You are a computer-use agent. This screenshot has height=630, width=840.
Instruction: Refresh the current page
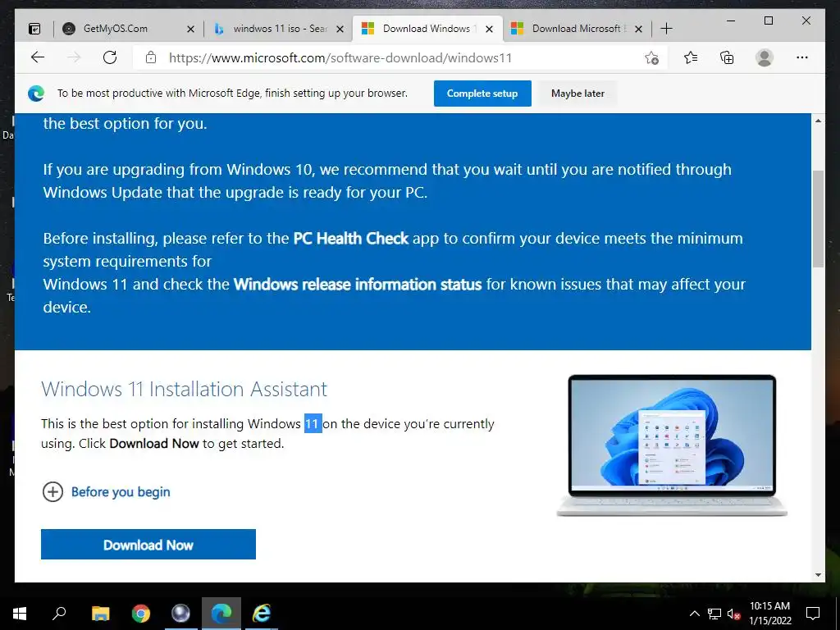(x=110, y=57)
